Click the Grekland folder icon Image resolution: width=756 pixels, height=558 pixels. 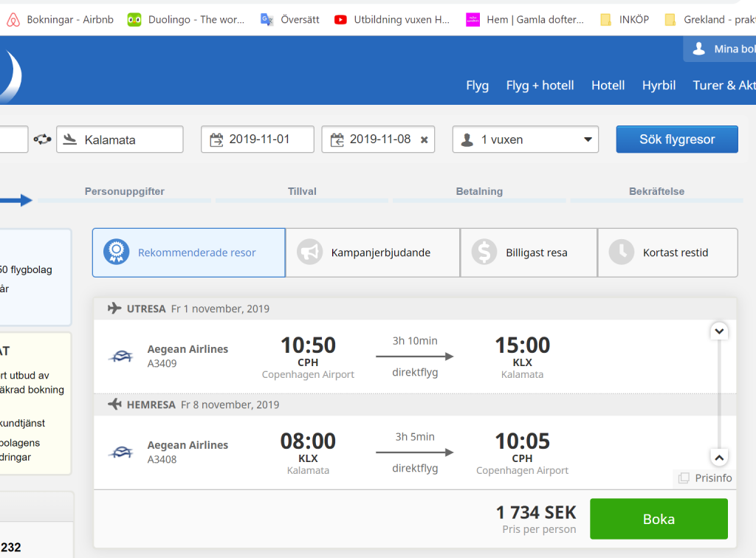pyautogui.click(x=670, y=20)
